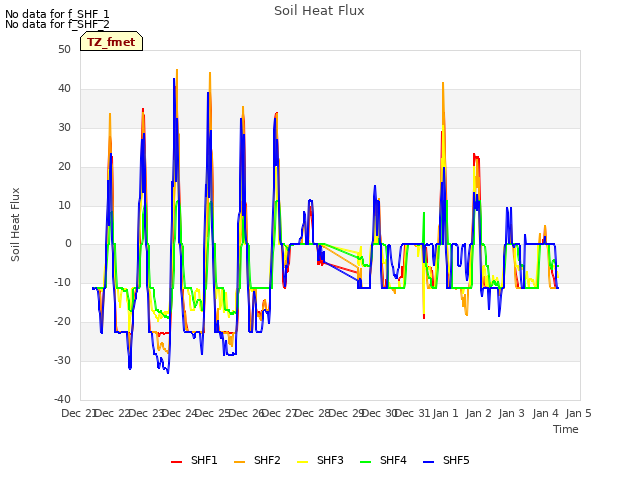Viewport: 640px width, 480px height.
Task: Click the y-axis label 30
Action: coord(64,127)
